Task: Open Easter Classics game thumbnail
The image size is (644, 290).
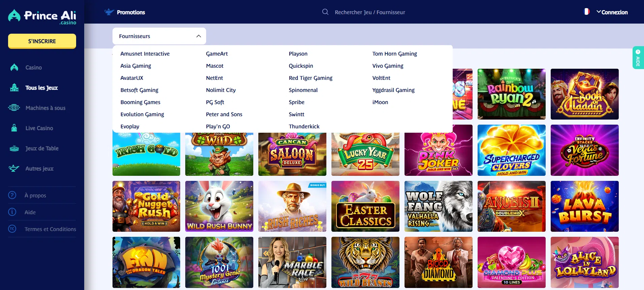Action: [x=365, y=206]
